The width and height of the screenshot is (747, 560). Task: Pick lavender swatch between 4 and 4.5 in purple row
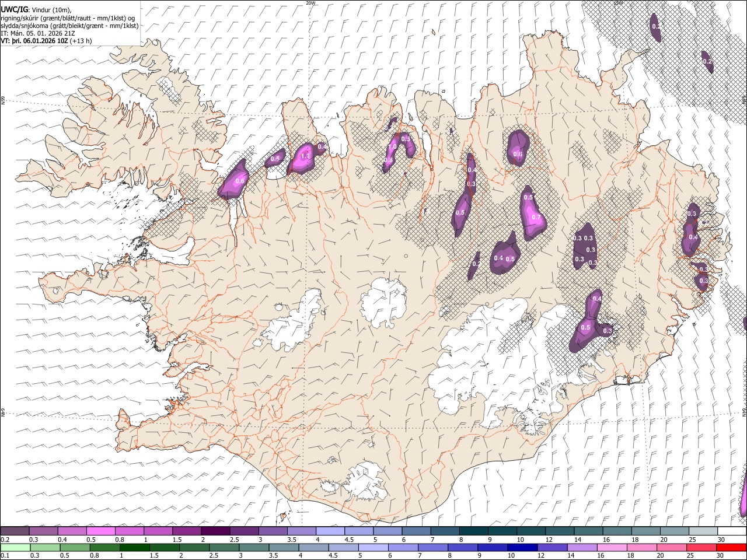[330, 531]
